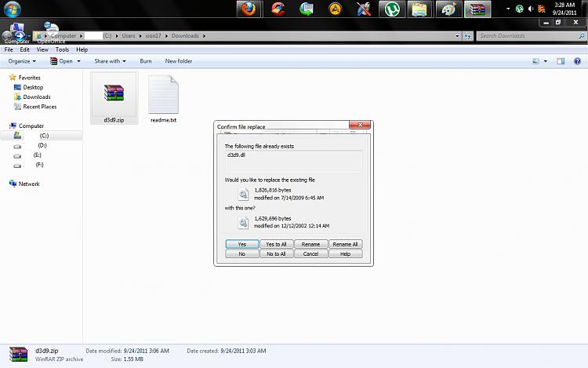
Task: Select Favorites in navigation pane
Action: 29,78
